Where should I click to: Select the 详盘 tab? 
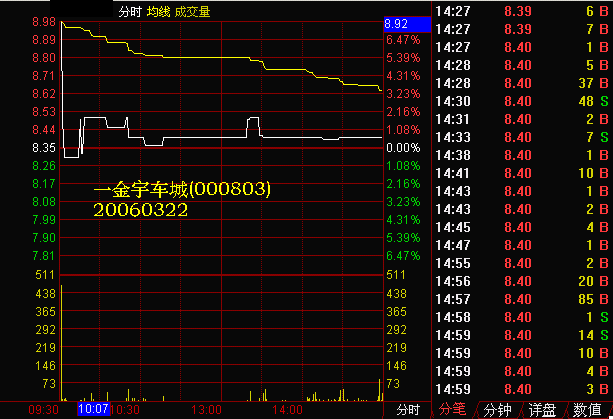[542, 409]
